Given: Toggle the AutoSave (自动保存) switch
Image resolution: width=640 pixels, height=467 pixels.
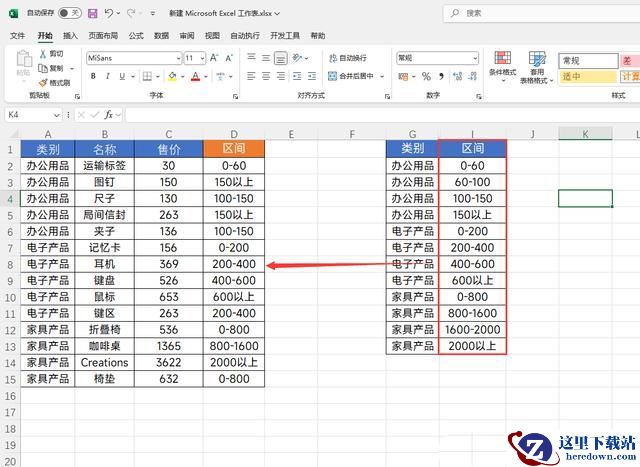Looking at the screenshot, I should [69, 13].
